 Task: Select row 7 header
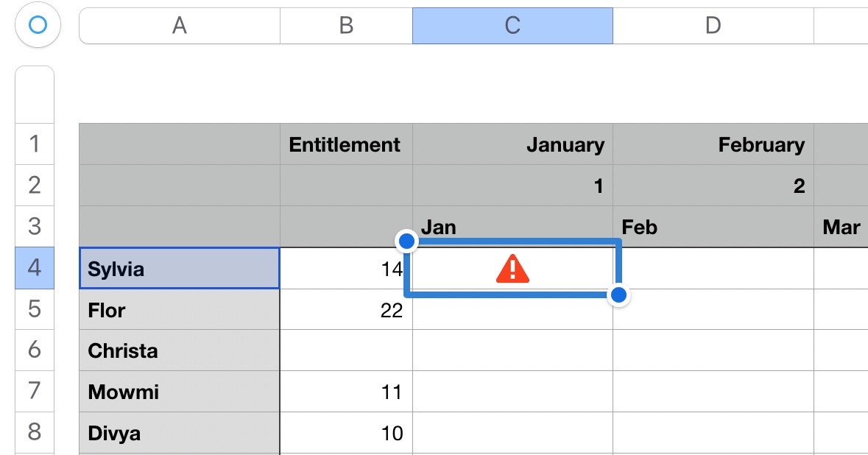click(35, 391)
